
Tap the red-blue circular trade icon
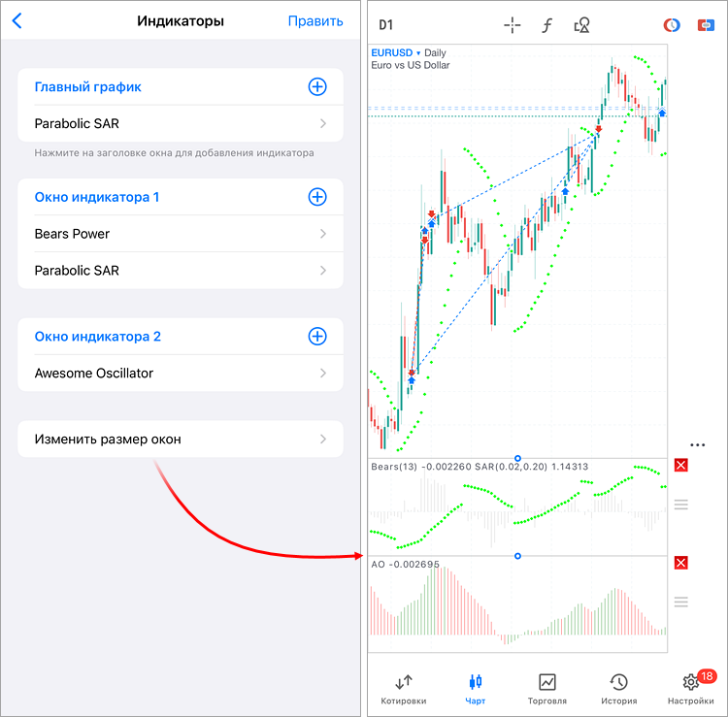pos(672,25)
